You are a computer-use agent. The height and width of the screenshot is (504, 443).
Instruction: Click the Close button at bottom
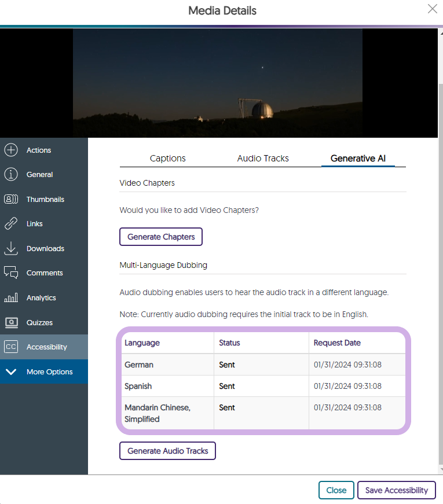336,490
